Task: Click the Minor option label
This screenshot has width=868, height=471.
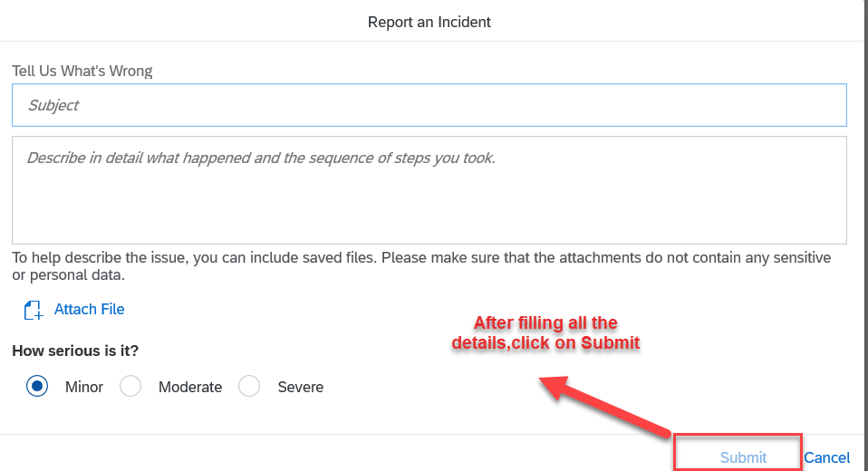Action: (x=84, y=387)
